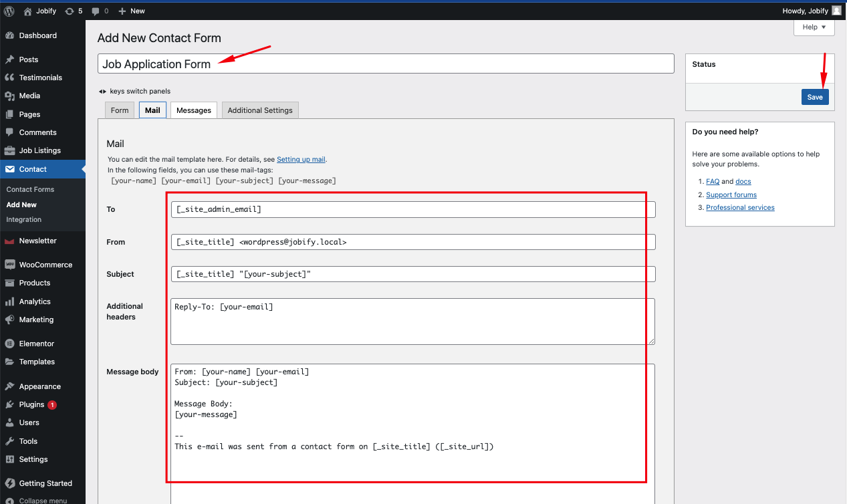Viewport: 847px width, 504px height.
Task: Open the Setting up mail link
Action: click(x=301, y=159)
